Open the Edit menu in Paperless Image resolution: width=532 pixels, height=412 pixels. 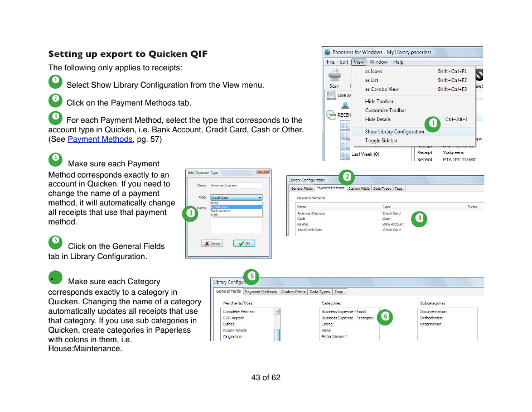(x=344, y=62)
